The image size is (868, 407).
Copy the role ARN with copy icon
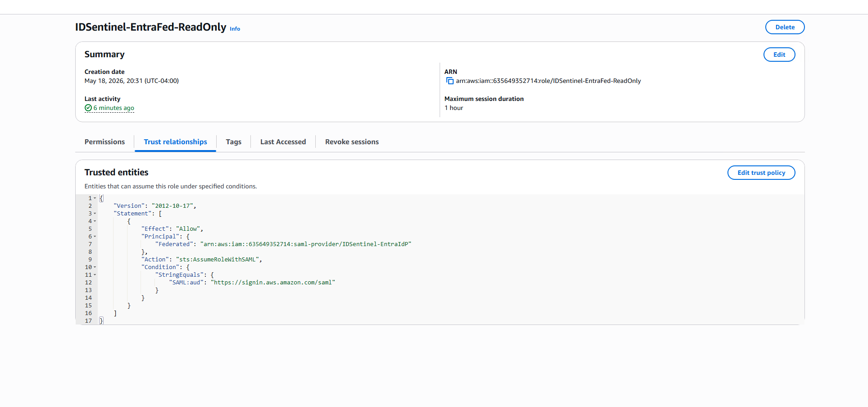(x=450, y=81)
